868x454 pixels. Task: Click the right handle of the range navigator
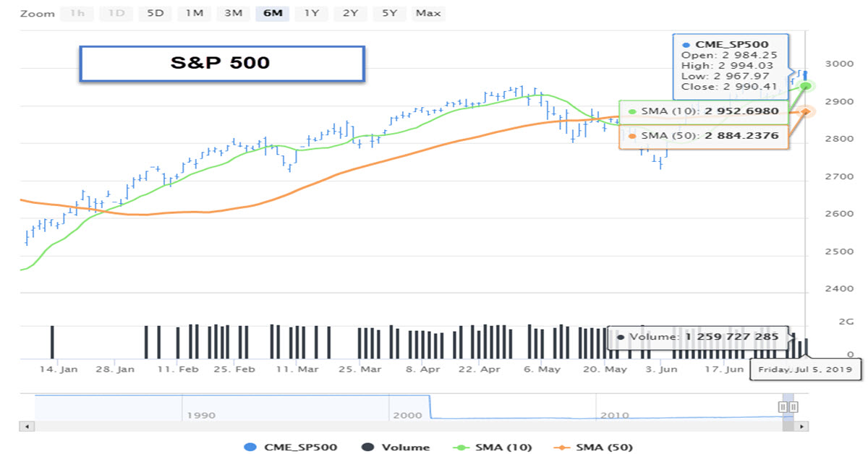click(x=793, y=406)
